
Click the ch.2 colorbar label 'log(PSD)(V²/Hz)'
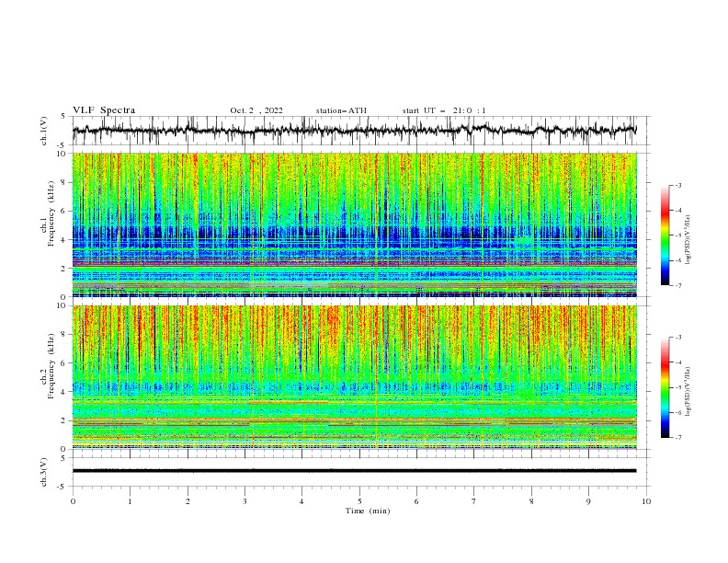coord(688,391)
